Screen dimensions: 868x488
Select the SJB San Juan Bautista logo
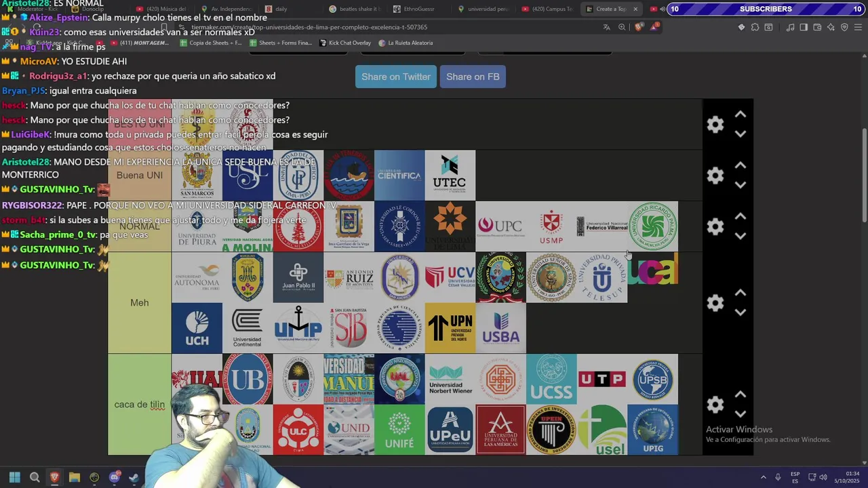[x=349, y=328]
